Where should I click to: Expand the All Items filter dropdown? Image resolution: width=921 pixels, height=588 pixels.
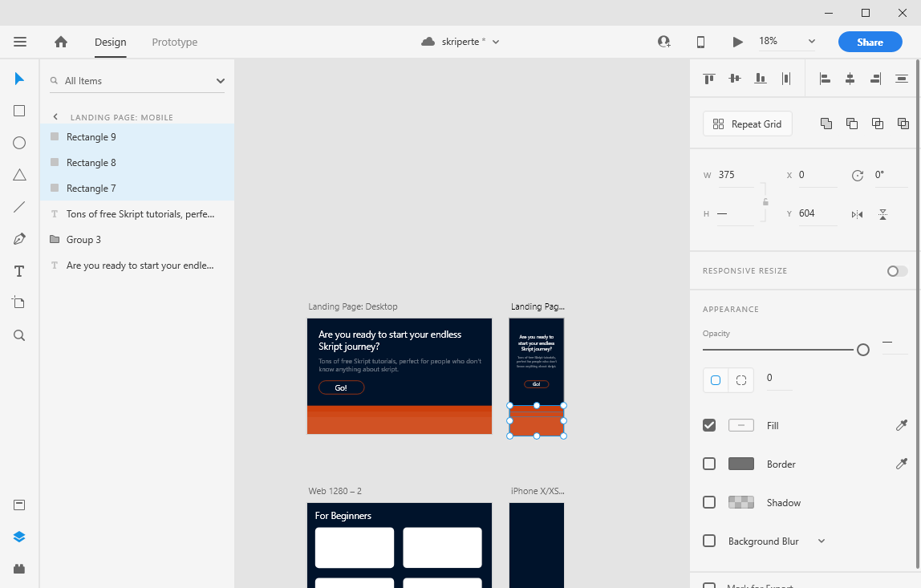coord(221,81)
